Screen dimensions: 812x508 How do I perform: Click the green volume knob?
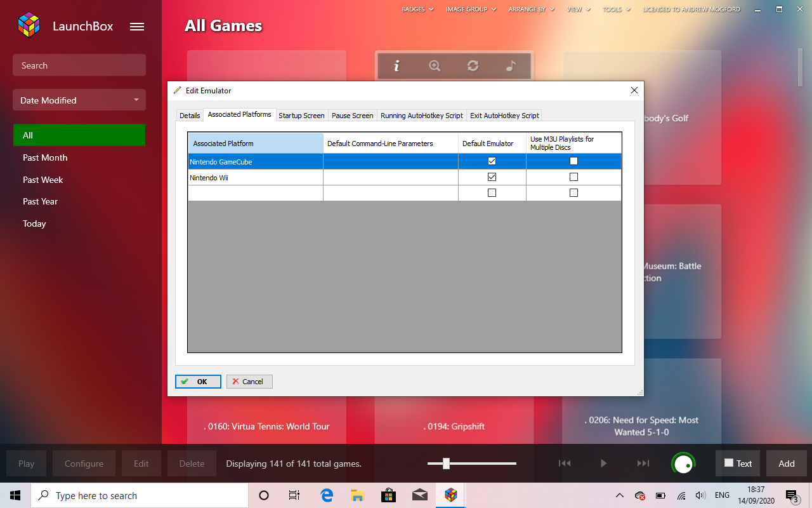[683, 464]
